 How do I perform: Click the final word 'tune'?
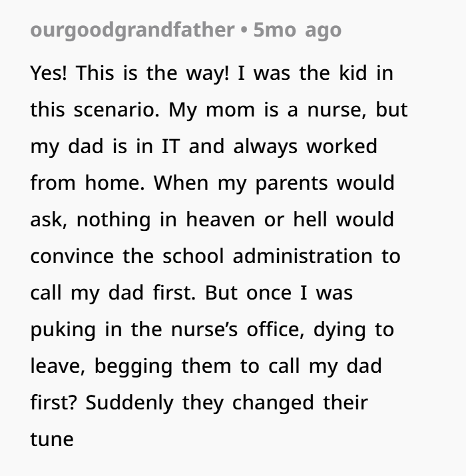(52, 439)
